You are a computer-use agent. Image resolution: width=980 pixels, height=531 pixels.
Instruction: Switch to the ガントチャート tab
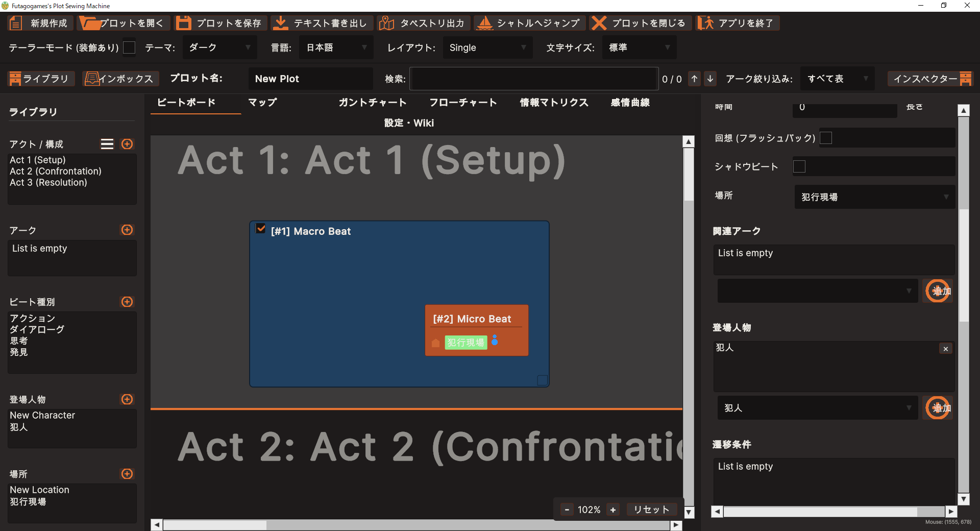point(373,102)
